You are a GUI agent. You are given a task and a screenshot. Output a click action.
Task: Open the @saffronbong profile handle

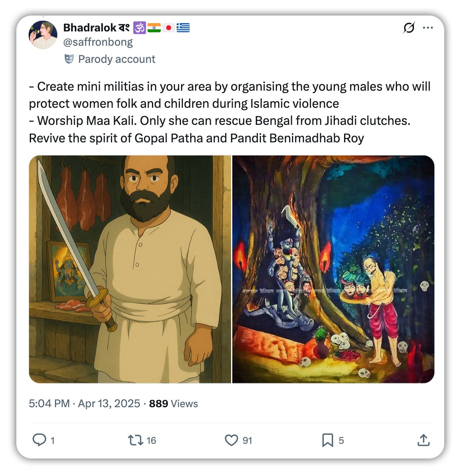click(98, 42)
